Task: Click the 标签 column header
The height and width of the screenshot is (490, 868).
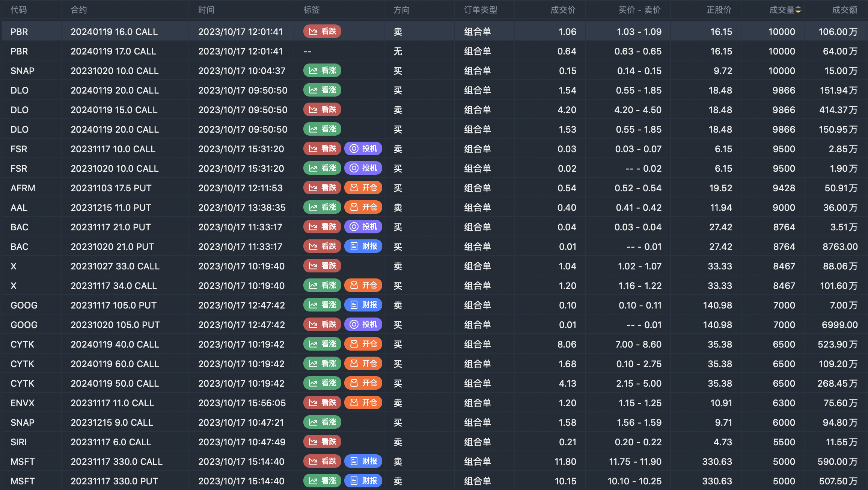Action: [x=312, y=10]
